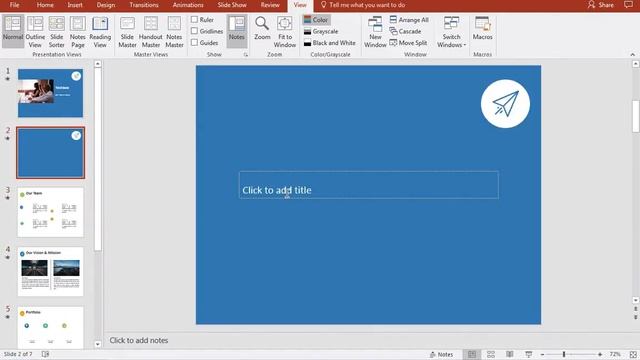Select Color view mode
Viewport: 640px width, 360px height.
point(316,20)
